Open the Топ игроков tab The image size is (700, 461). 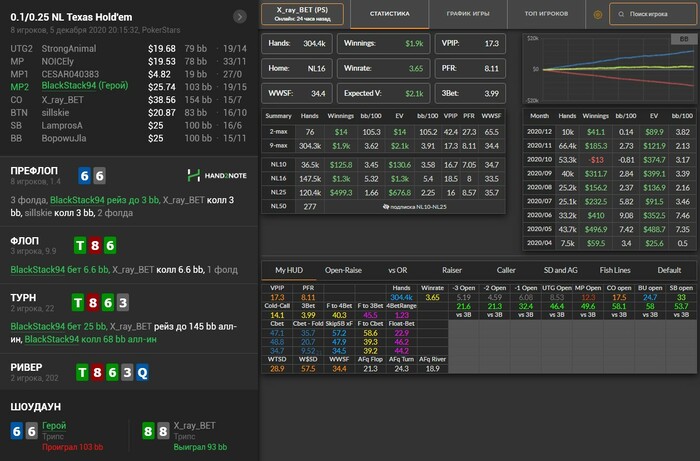click(546, 14)
